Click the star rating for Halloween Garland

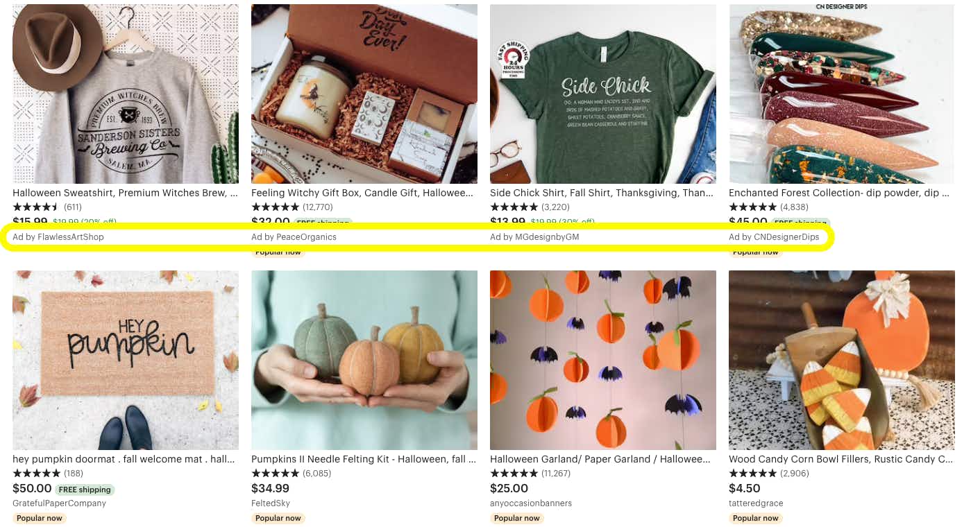pos(515,473)
